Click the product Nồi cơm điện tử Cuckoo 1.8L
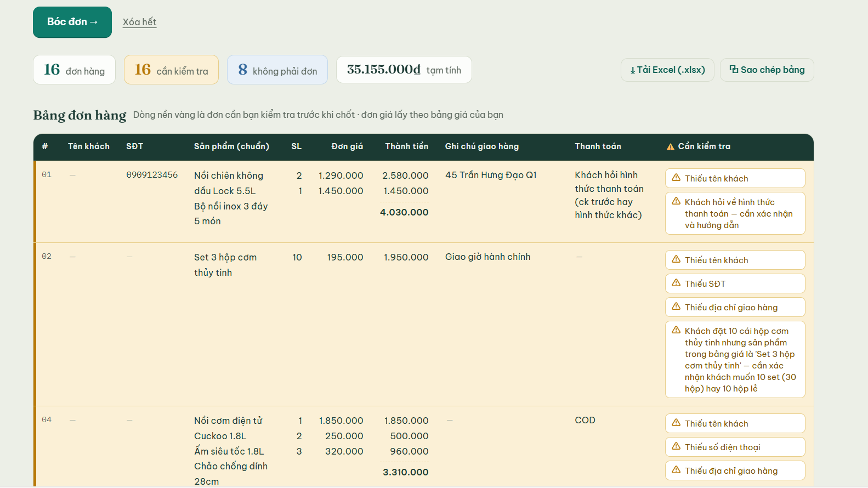 228,428
